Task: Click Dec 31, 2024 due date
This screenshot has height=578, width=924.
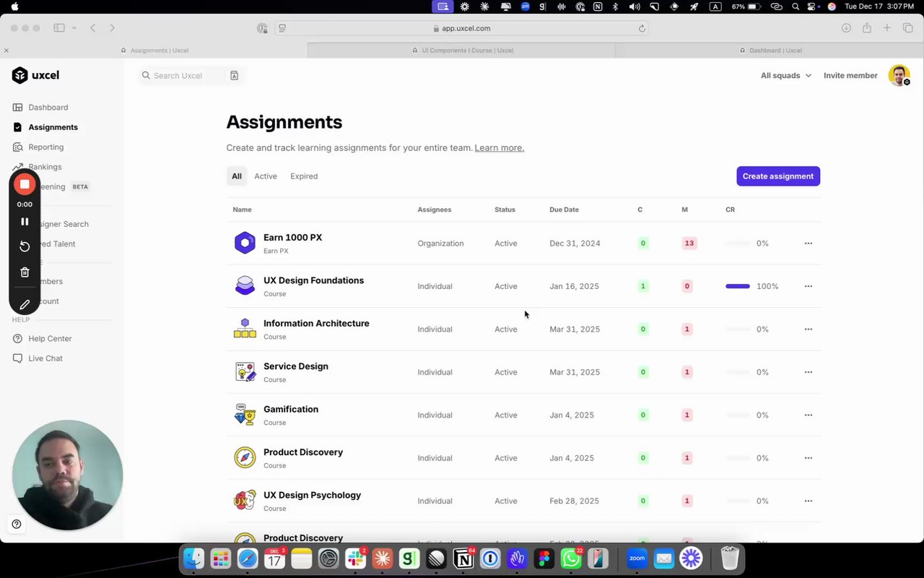Action: point(575,243)
